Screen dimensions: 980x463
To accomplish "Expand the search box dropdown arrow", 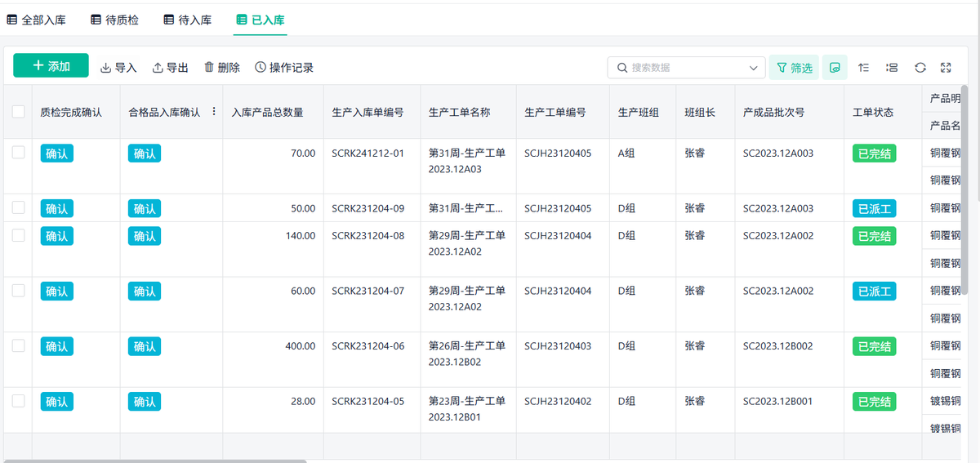I will tap(753, 68).
